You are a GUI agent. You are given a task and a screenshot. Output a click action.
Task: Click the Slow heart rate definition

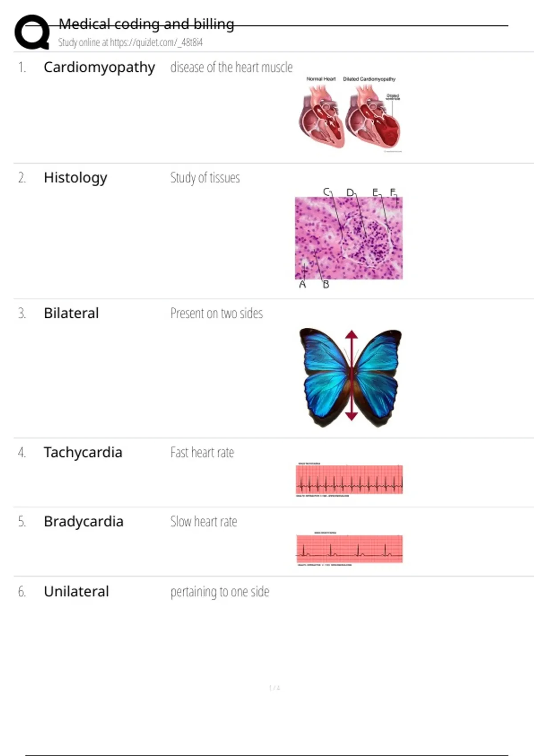point(203,522)
